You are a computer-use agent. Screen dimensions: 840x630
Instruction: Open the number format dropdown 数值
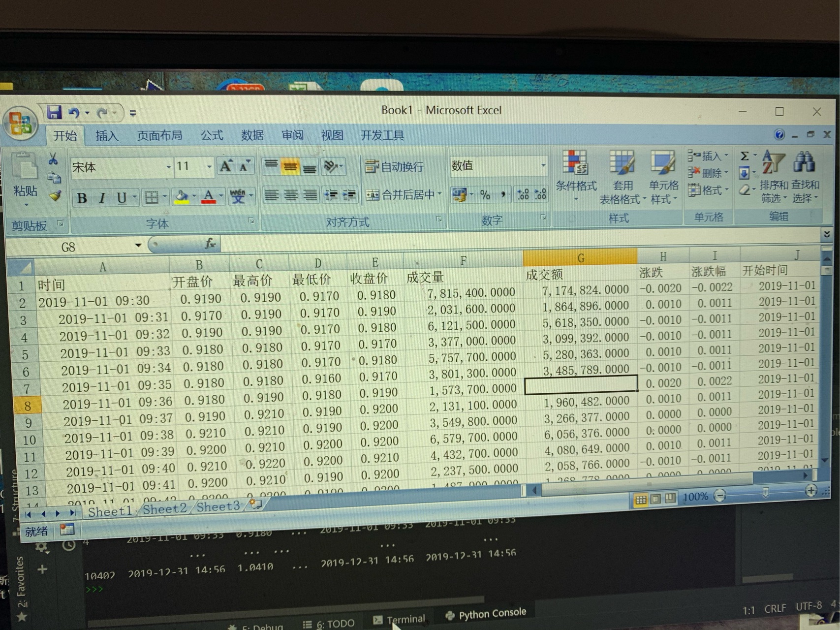543,165
